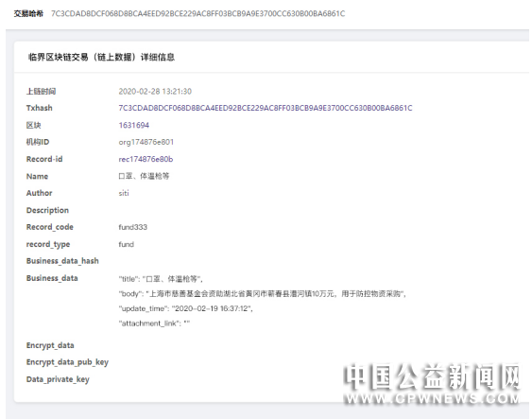The width and height of the screenshot is (532, 419).
Task: Click the 交易哈希 label at top
Action: point(28,13)
